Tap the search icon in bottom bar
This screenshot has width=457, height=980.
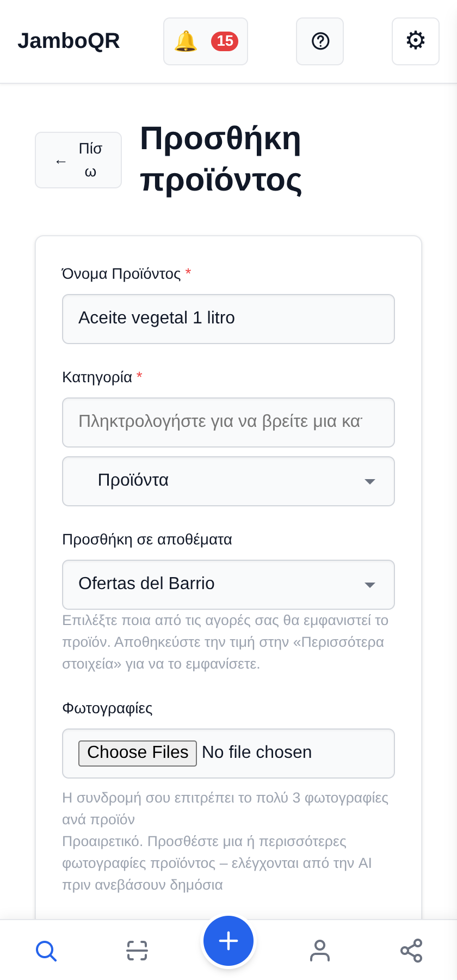(46, 951)
